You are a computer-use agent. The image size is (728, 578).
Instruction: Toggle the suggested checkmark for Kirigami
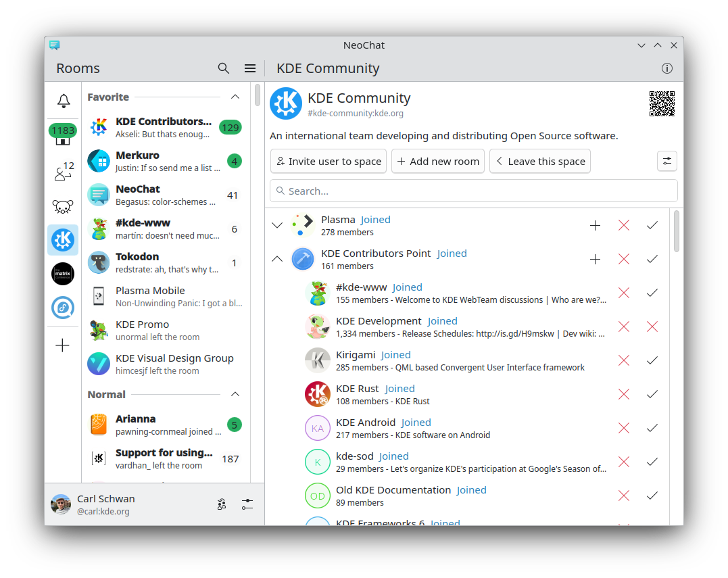(x=652, y=360)
